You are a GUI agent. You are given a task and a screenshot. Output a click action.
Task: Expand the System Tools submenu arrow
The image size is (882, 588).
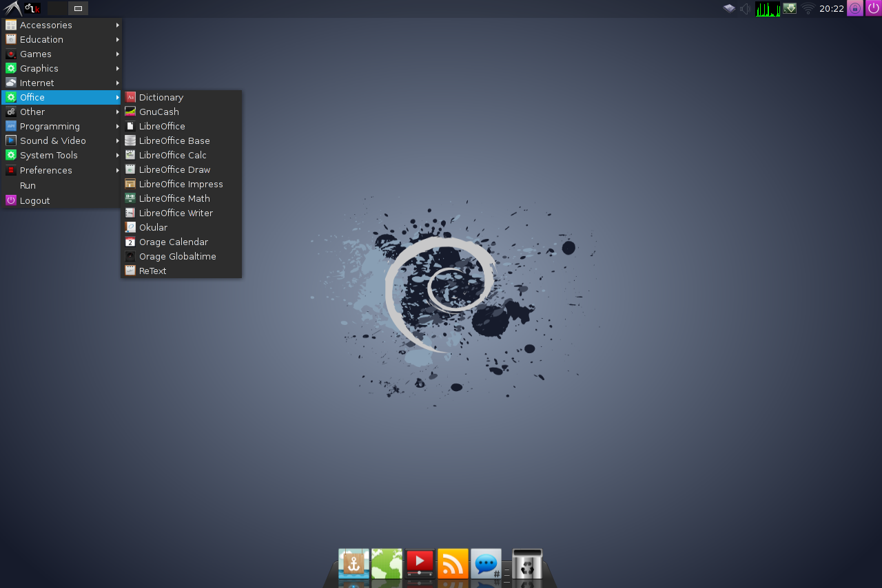pyautogui.click(x=118, y=155)
